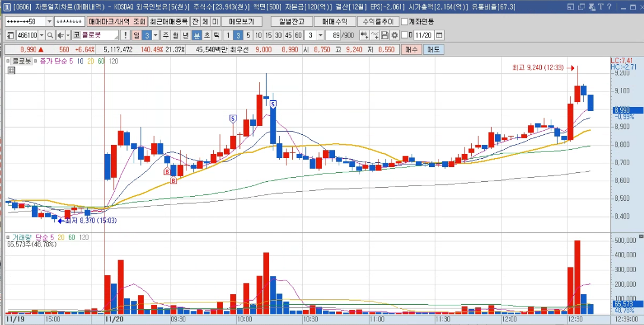644x325 pixels.
Task: Click the 미 unfilled orders button
Action: (215, 22)
